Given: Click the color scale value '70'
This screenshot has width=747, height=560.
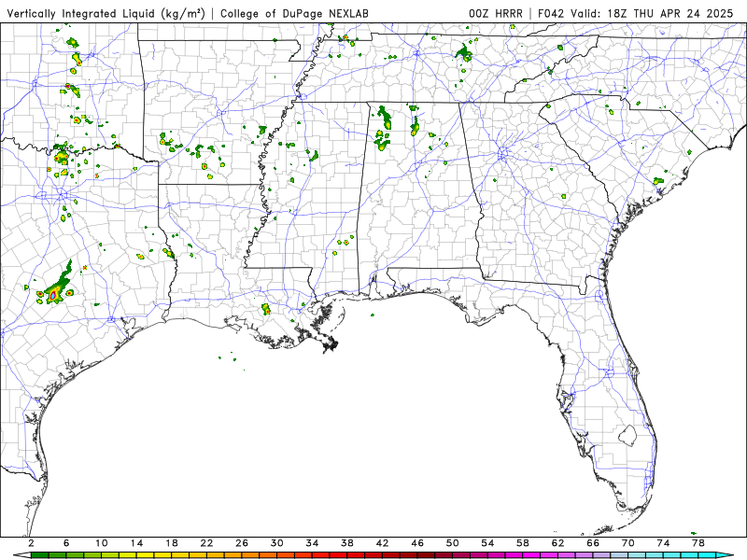Looking at the screenshot, I should tap(627, 543).
